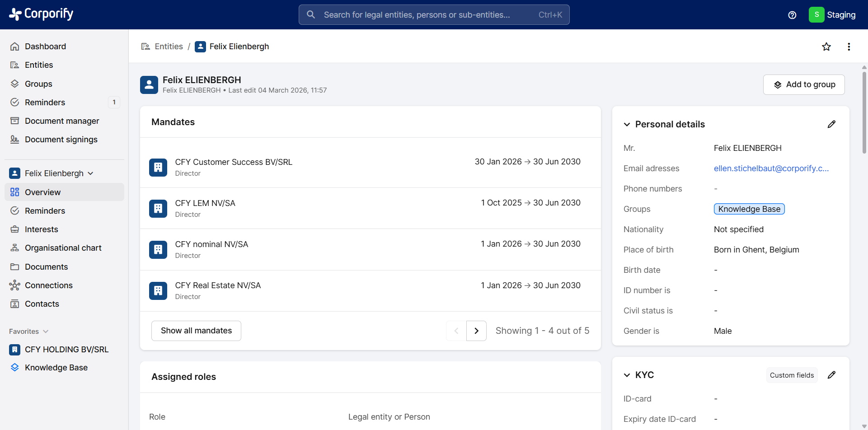
Task: Click the KYC section pencil icon
Action: point(831,375)
